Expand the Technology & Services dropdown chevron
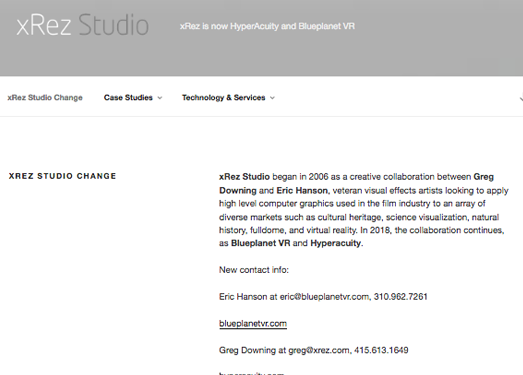This screenshot has height=375, width=523. 272,98
